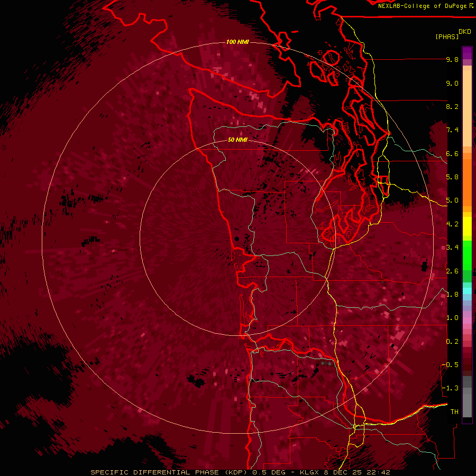This screenshot has height=476, width=476.
Task: Click the "TH" threshold label on the scale
Action: click(454, 412)
